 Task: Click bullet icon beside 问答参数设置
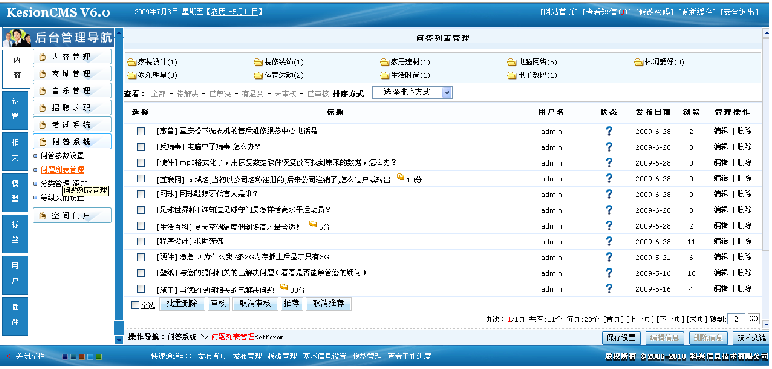[35, 156]
